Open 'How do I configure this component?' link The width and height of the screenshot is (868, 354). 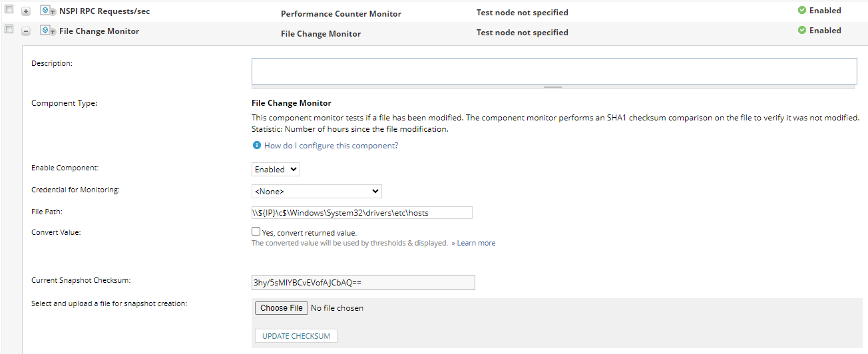pyautogui.click(x=331, y=146)
